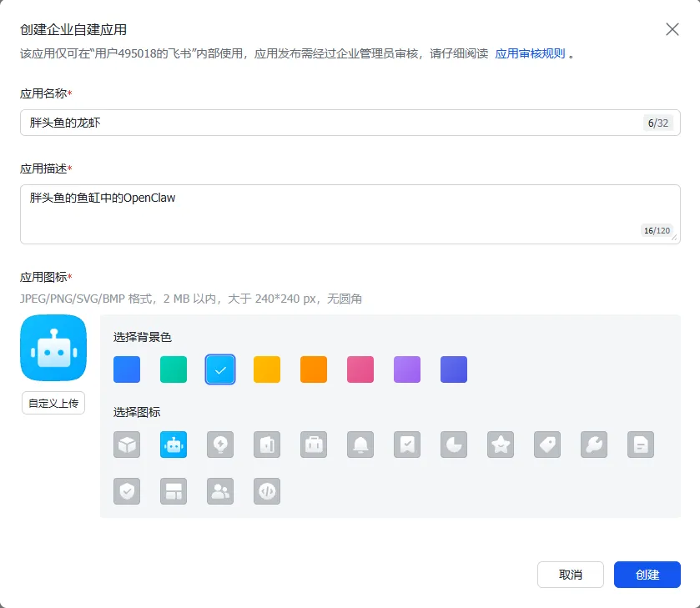Screen dimensions: 700x608
Task: Choose the code brackets app icon
Action: pos(267,491)
